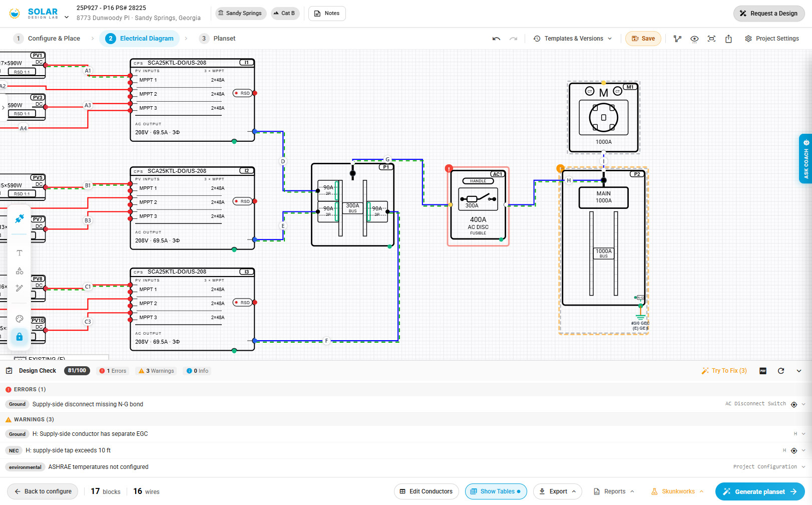812x505 pixels.
Task: Open the Reports menu
Action: (x=614, y=491)
